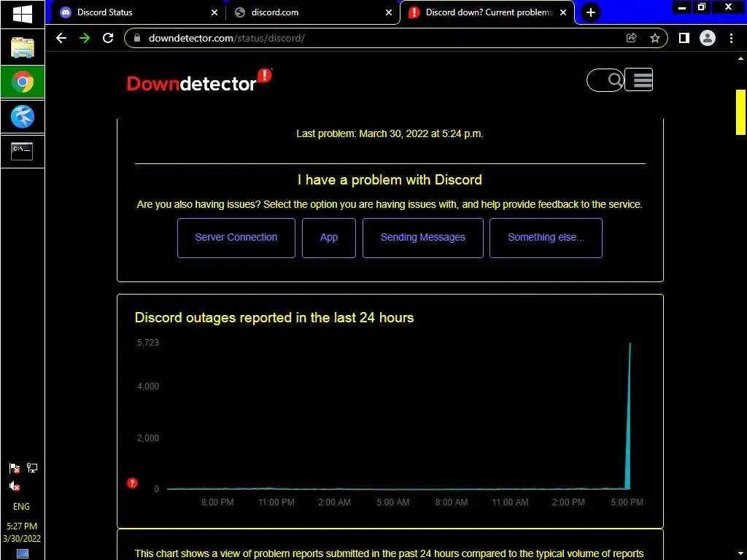Bookmark this page with the star
The width and height of the screenshot is (747, 560).
655,38
